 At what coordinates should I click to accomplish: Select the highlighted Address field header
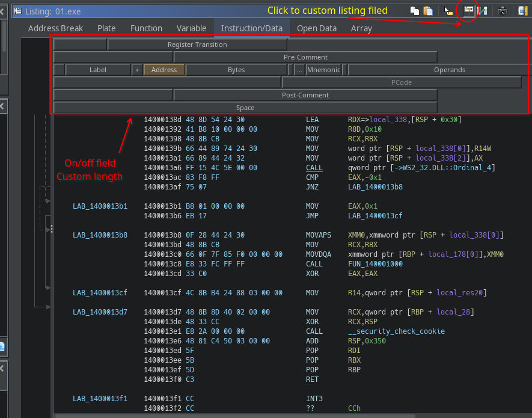[x=164, y=70]
